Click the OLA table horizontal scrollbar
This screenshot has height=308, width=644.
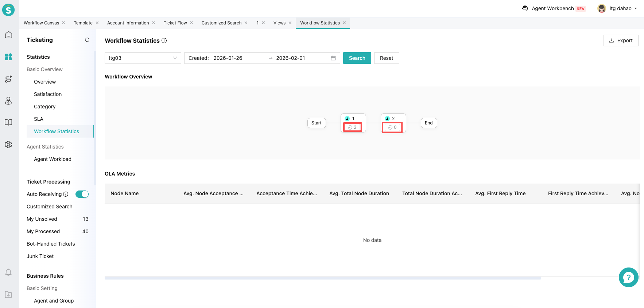[x=322, y=278]
